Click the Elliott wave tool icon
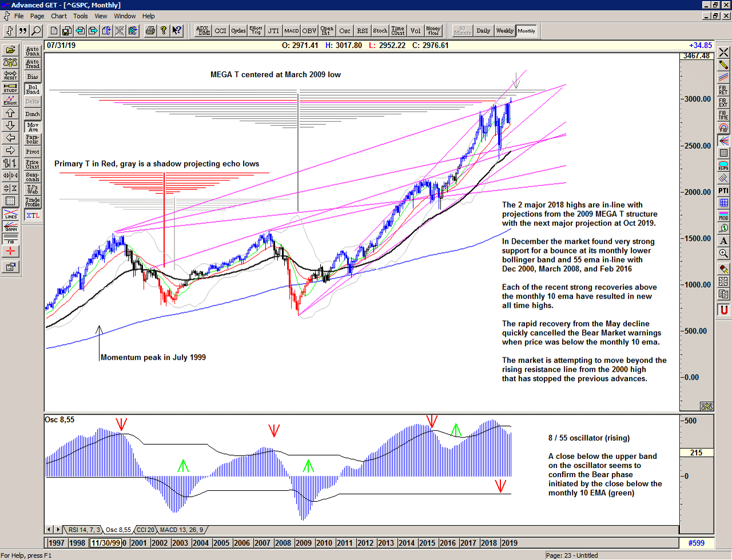 click(10, 101)
